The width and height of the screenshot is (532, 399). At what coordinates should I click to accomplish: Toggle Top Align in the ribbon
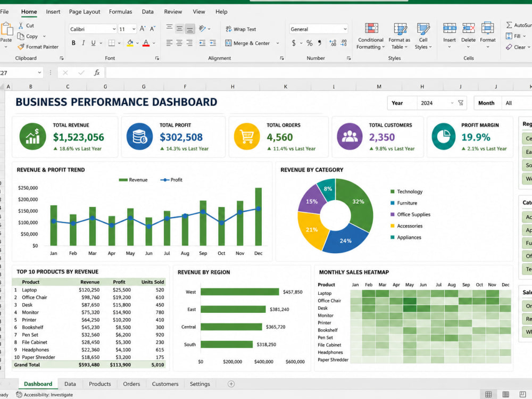click(x=169, y=28)
